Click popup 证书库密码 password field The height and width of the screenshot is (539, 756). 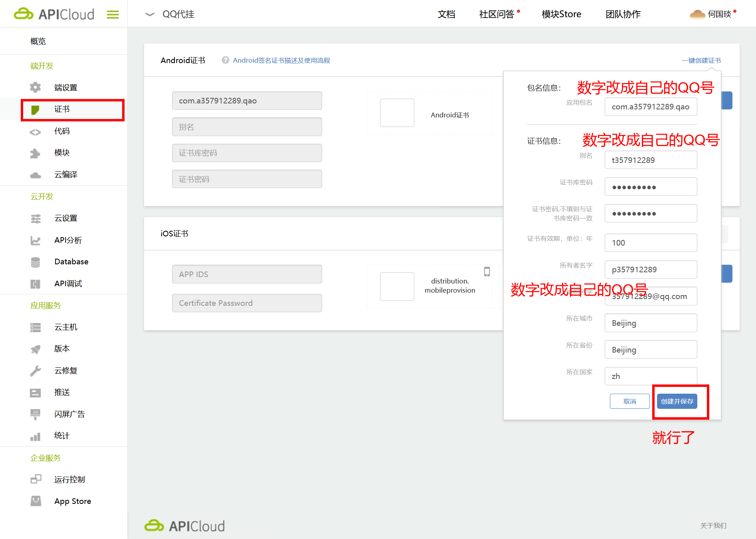point(651,187)
